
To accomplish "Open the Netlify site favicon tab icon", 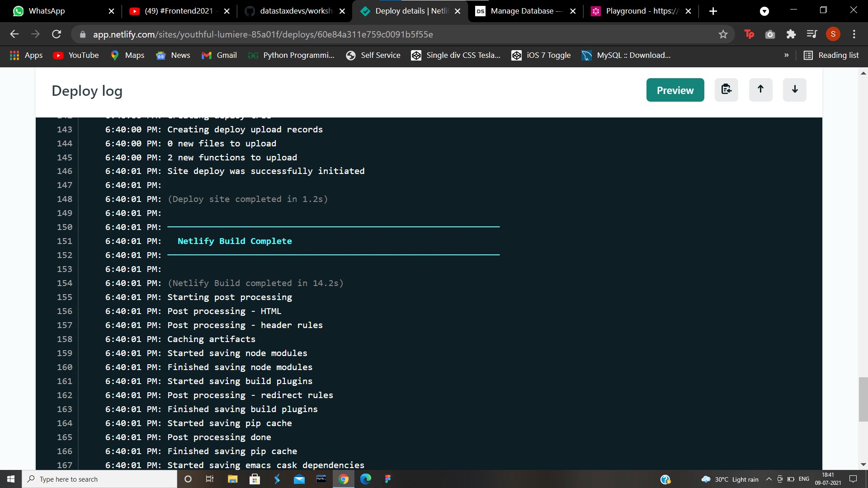I will point(366,11).
